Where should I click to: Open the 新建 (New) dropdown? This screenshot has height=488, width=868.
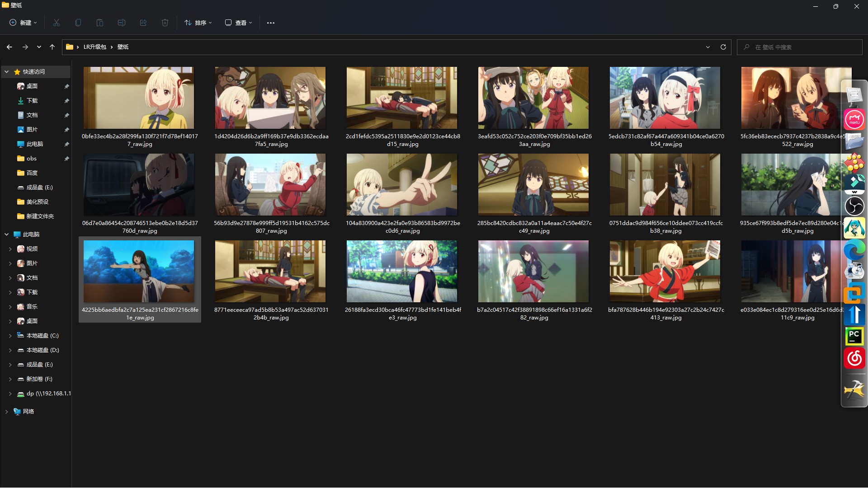click(24, 23)
